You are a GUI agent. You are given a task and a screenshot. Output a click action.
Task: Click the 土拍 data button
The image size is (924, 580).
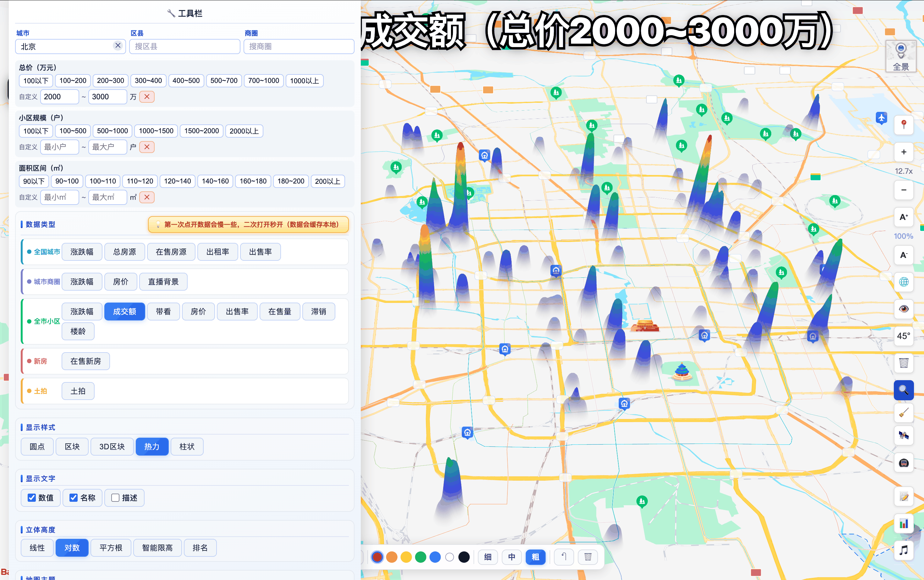pos(78,391)
